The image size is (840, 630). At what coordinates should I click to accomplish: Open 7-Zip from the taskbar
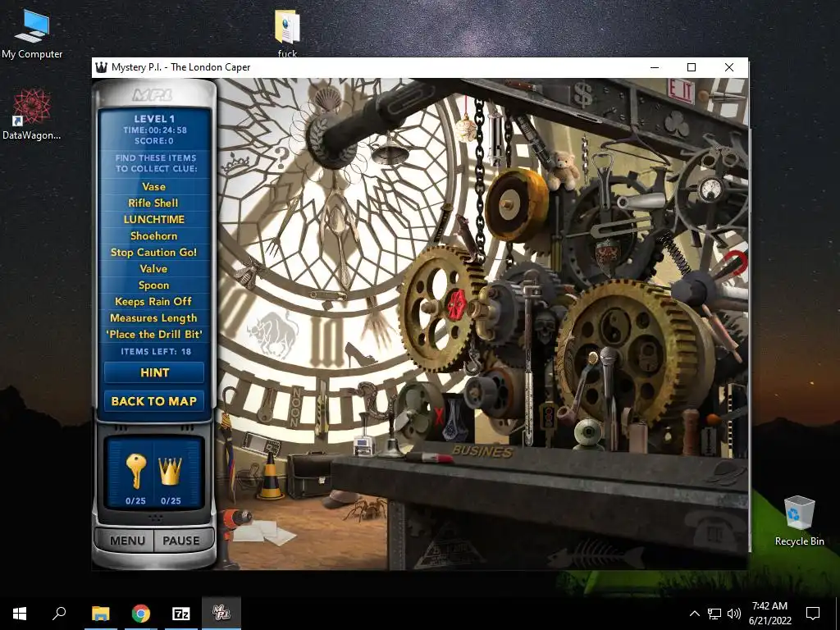pos(181,614)
